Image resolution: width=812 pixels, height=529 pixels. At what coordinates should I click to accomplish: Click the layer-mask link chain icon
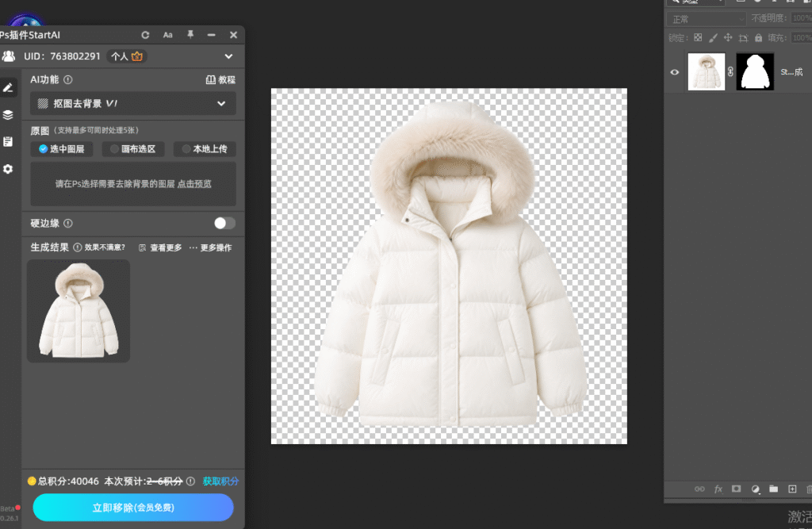click(730, 72)
